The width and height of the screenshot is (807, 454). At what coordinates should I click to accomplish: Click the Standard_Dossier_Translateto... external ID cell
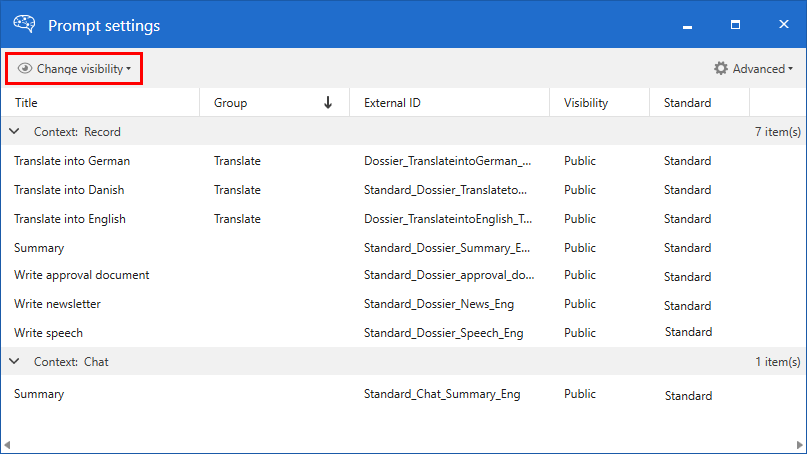click(445, 189)
